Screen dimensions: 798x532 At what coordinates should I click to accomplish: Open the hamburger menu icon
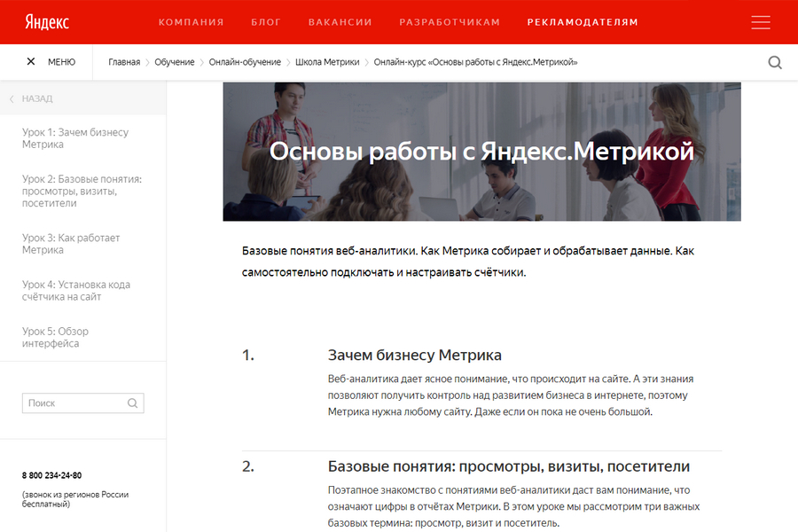pyautogui.click(x=760, y=22)
